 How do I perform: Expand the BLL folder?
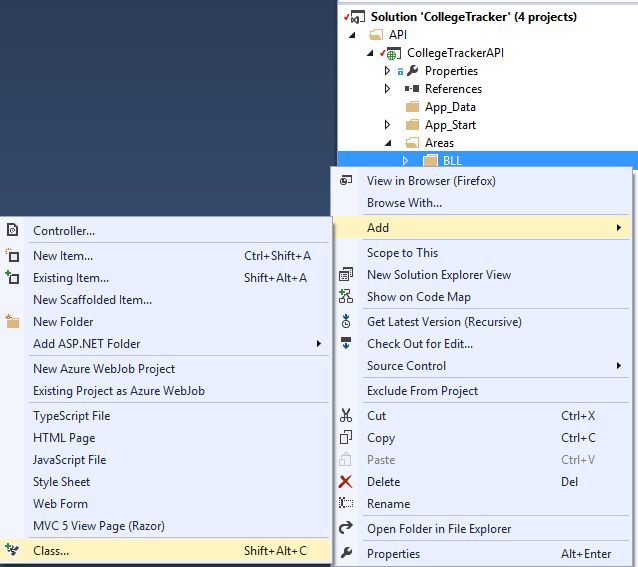pos(405,160)
